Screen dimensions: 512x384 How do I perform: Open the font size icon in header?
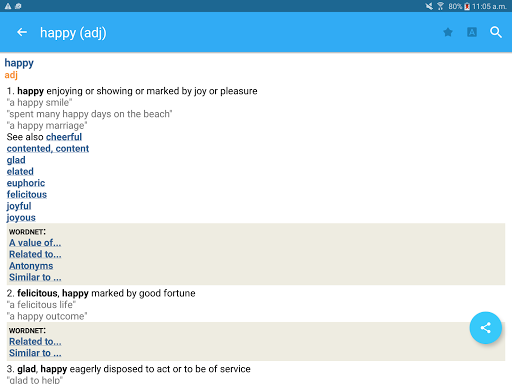[x=472, y=32]
